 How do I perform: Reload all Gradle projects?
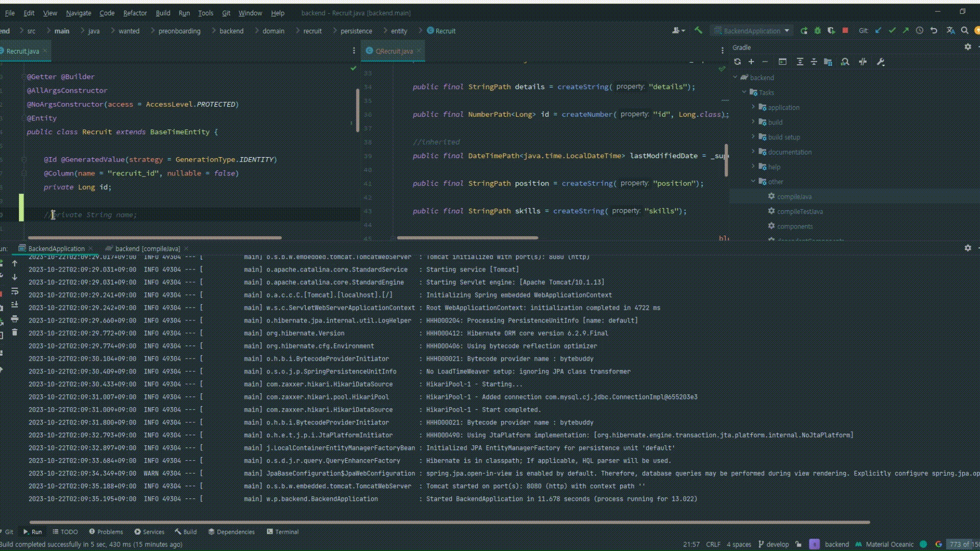(737, 62)
